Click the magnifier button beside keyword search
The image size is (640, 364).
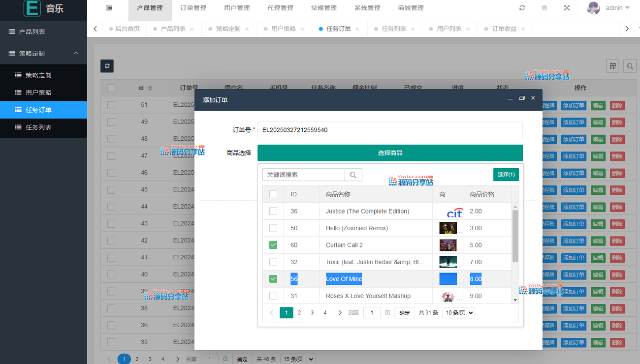[353, 175]
